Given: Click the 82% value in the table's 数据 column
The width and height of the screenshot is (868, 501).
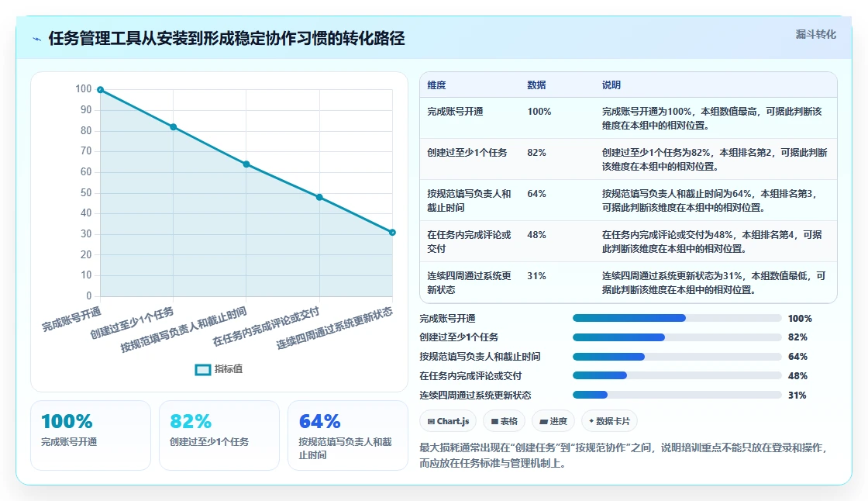Looking at the screenshot, I should tap(536, 153).
